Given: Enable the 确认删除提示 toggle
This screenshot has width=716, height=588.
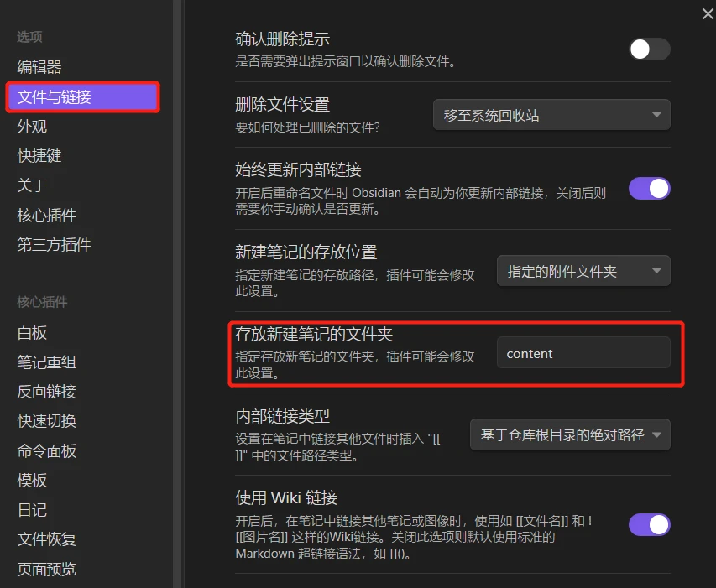Looking at the screenshot, I should 649,49.
